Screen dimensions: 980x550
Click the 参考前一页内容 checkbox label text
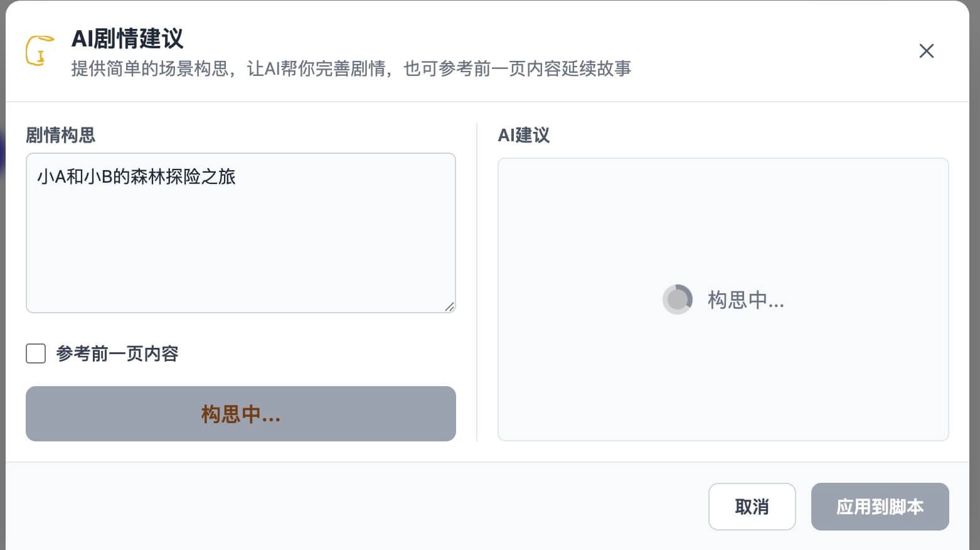pos(117,353)
